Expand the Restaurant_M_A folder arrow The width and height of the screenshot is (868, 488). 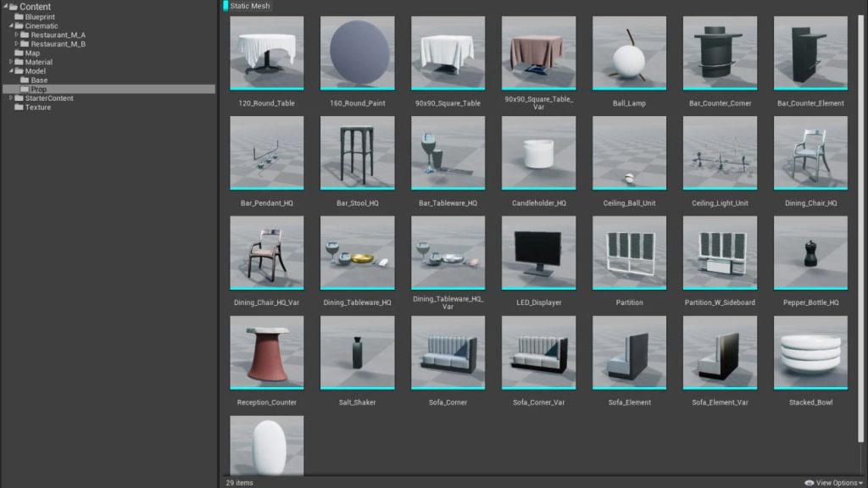click(x=17, y=35)
